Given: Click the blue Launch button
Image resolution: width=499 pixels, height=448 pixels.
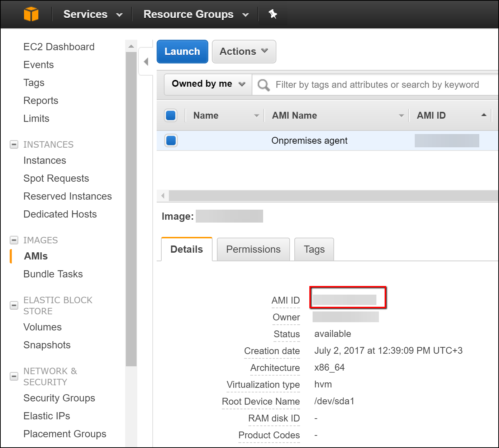Looking at the screenshot, I should pyautogui.click(x=182, y=52).
